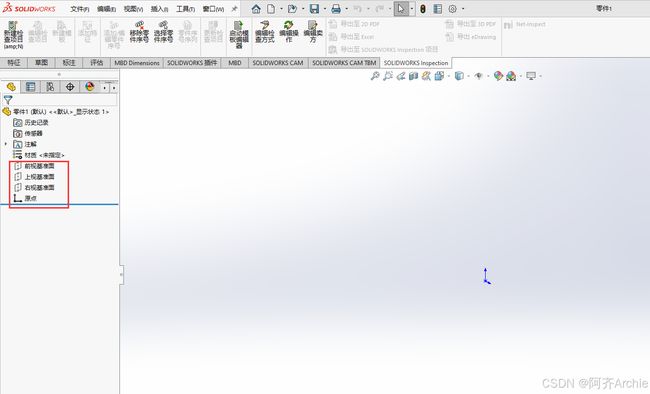Switch to the SOLIDWORKS CAM TBM tab
Screen dimensions: 650x394
(x=344, y=63)
